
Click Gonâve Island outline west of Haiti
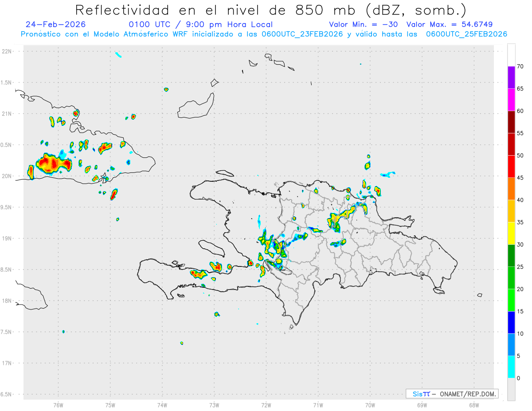(x=211, y=250)
